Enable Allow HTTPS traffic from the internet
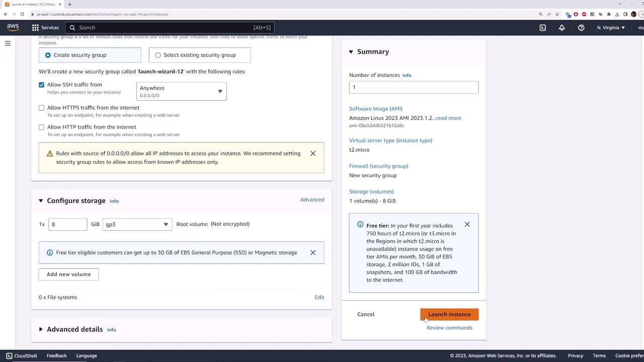This screenshot has height=362, width=644. (42, 108)
